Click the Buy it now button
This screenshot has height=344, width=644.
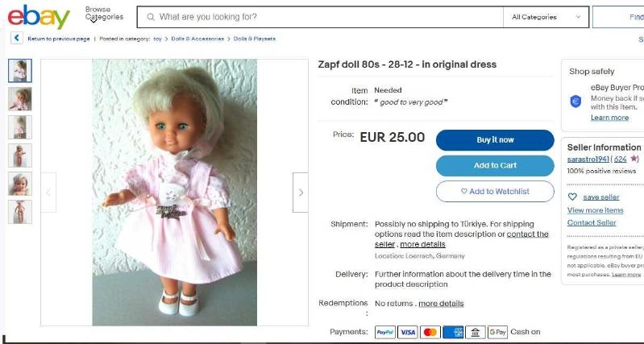click(495, 140)
